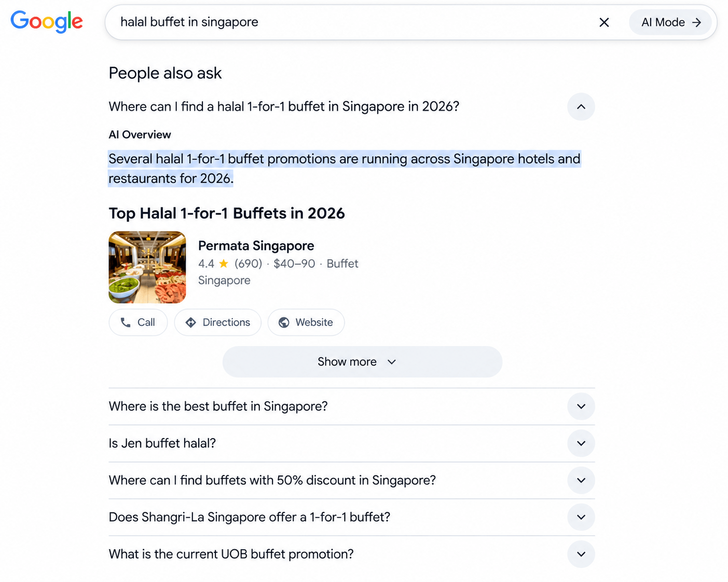
Task: Expand 'Where is the best buffet in Singapore?'
Action: [x=352, y=407]
